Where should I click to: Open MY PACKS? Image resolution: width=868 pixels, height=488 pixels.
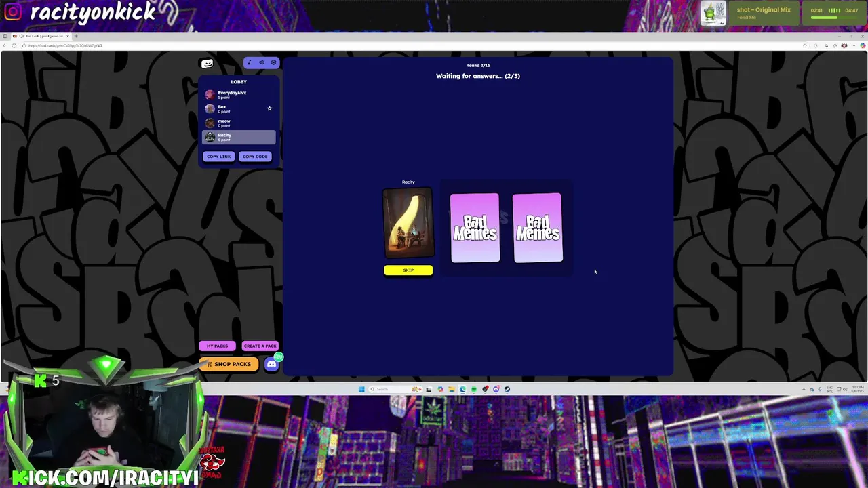(x=217, y=346)
